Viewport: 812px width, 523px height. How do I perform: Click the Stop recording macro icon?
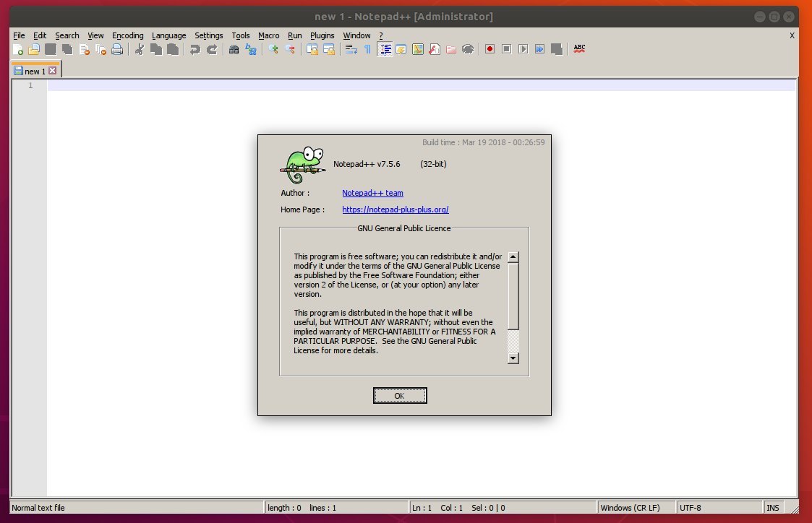(506, 49)
